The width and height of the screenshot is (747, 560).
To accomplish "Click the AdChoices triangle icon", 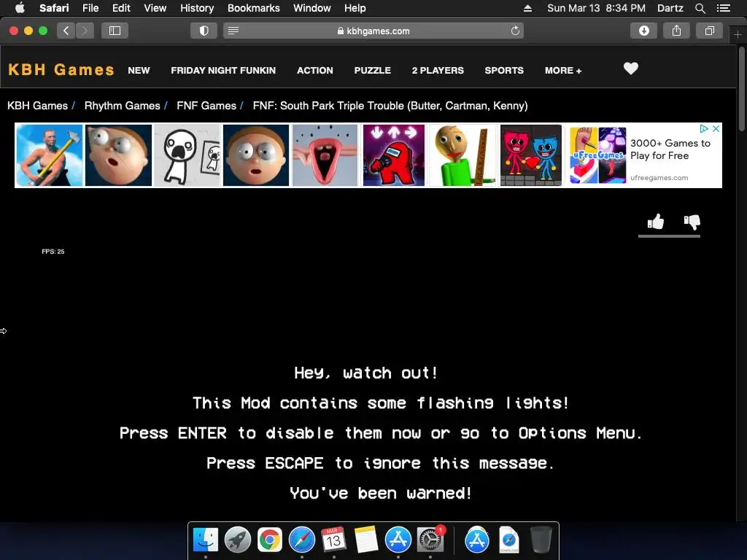I will click(x=704, y=128).
